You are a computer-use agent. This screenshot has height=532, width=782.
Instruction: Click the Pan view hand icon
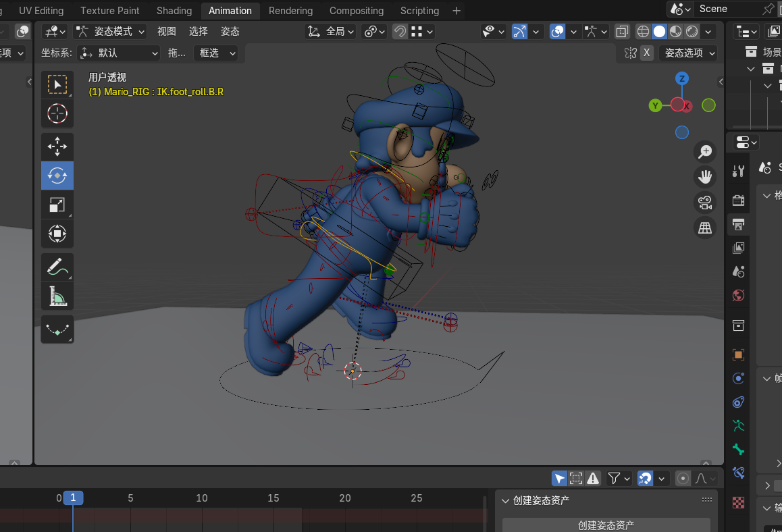705,176
